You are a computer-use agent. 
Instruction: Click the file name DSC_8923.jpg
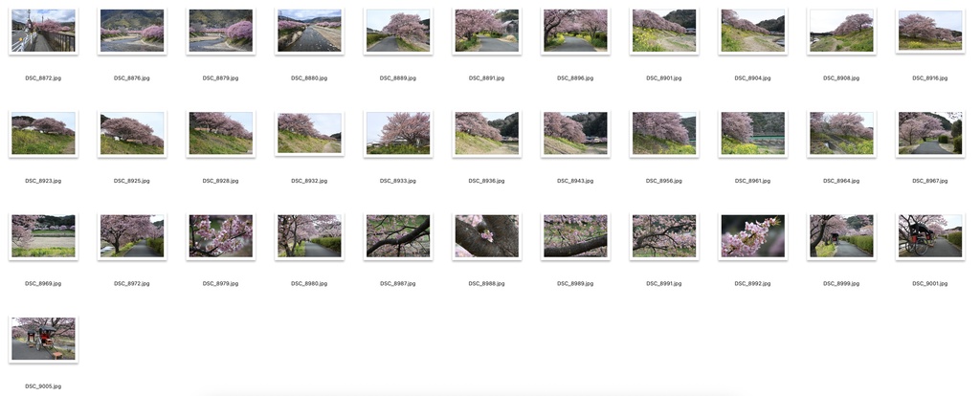tap(43, 181)
